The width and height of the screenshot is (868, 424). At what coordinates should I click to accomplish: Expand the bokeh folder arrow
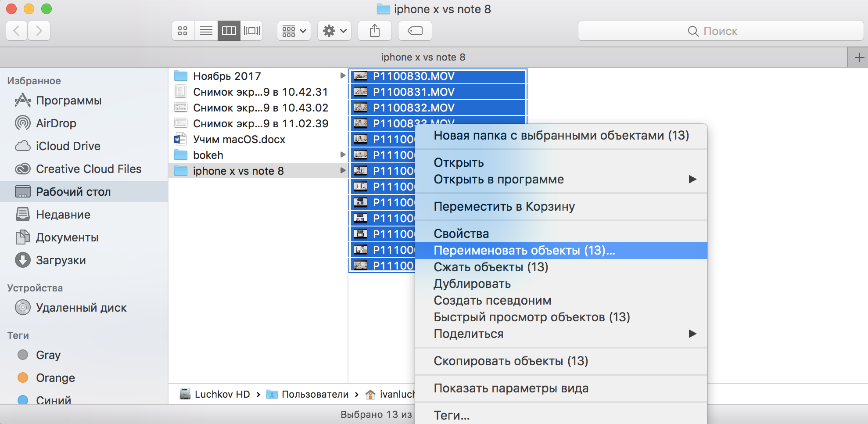tap(343, 155)
